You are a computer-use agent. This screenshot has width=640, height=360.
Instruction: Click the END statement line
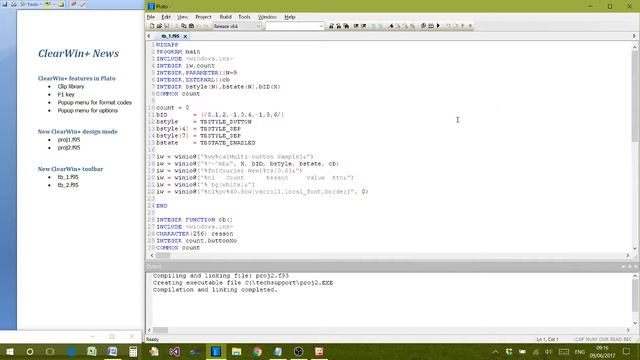coord(162,206)
